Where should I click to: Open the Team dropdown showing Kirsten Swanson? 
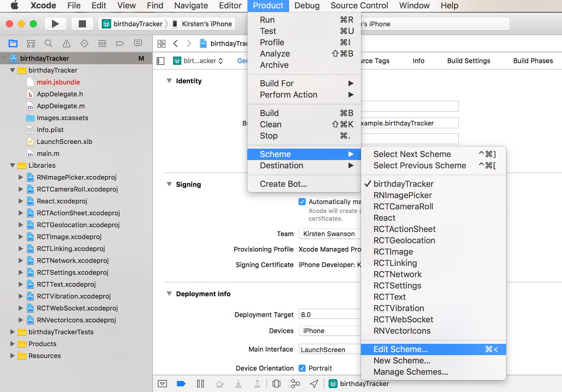pyautogui.click(x=330, y=234)
